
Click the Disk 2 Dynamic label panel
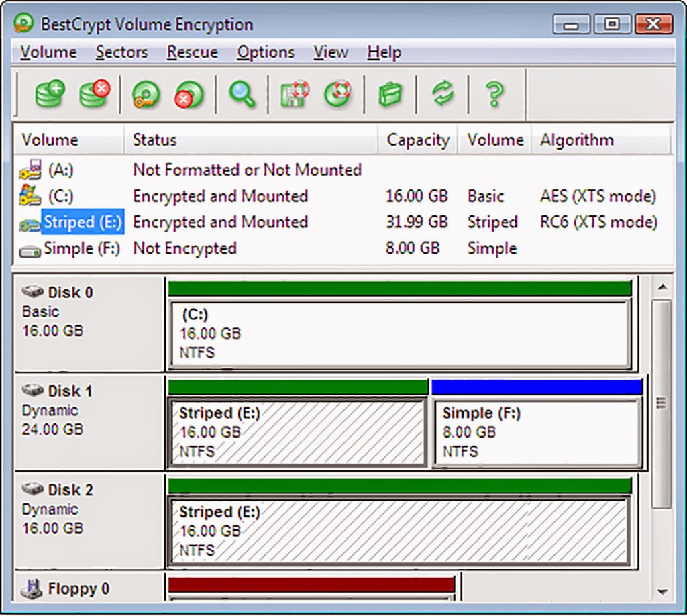(89, 521)
